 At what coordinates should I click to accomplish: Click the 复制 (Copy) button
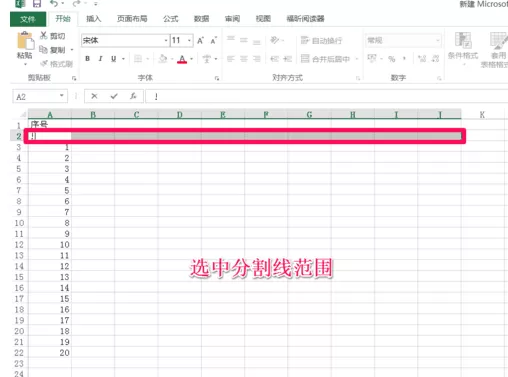pyautogui.click(x=52, y=50)
